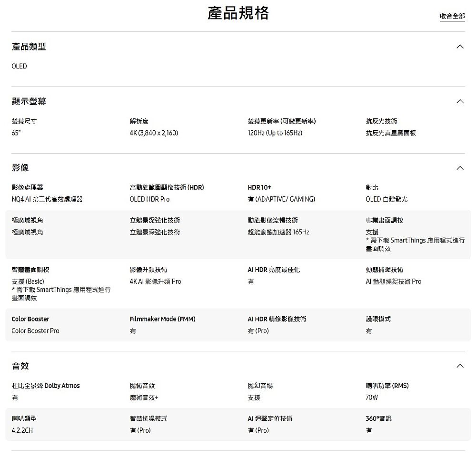Click the 立體景深強化技術 bold label
Viewport: 476px width, 456px height.
(155, 220)
